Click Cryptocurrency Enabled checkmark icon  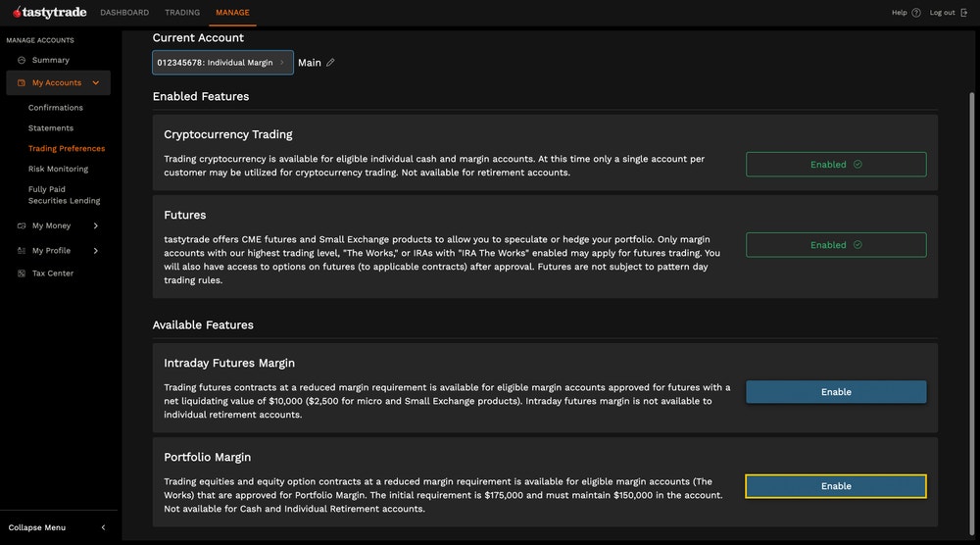pyautogui.click(x=857, y=165)
